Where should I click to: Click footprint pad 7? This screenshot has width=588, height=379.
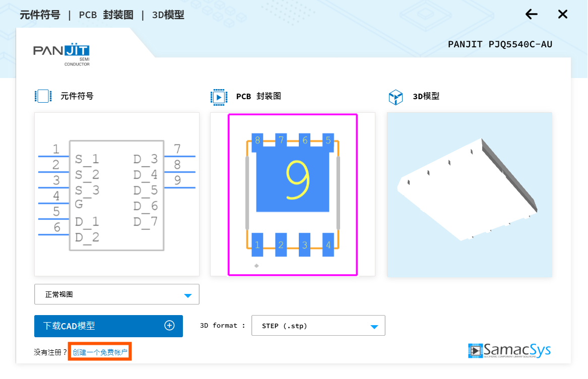pos(281,141)
